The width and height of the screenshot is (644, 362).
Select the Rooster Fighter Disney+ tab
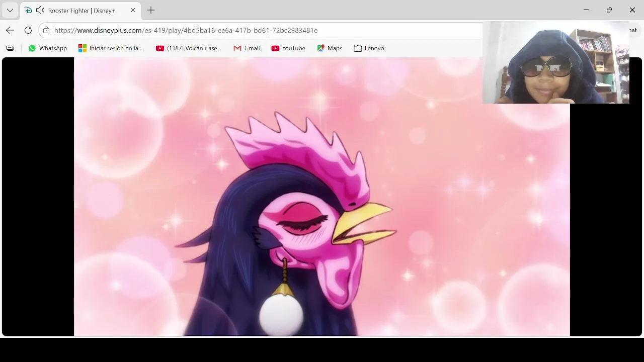80,10
